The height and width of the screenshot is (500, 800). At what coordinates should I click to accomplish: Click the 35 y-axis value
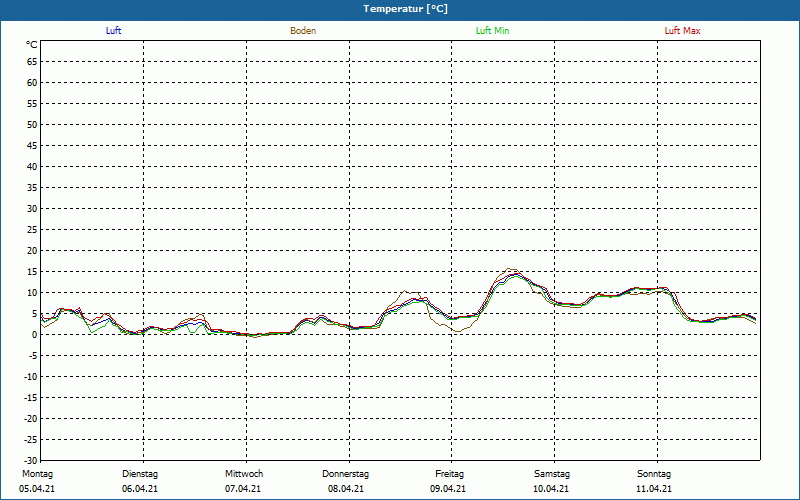(32, 188)
